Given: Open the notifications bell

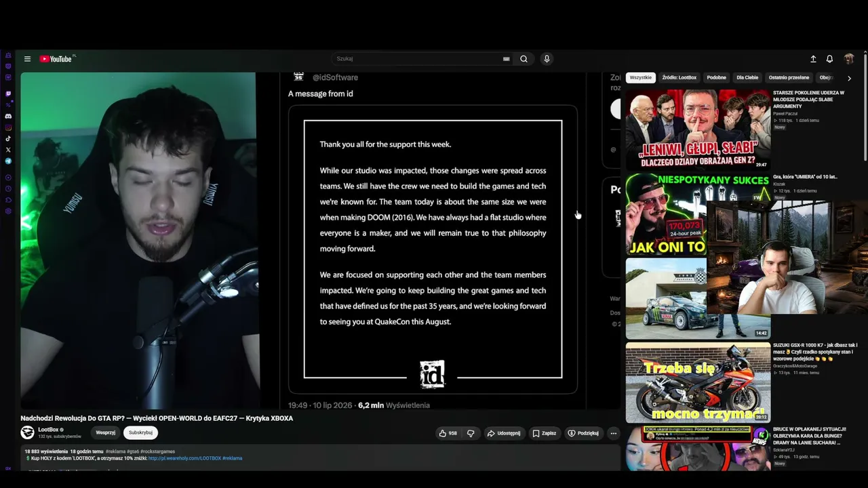Looking at the screenshot, I should 829,59.
